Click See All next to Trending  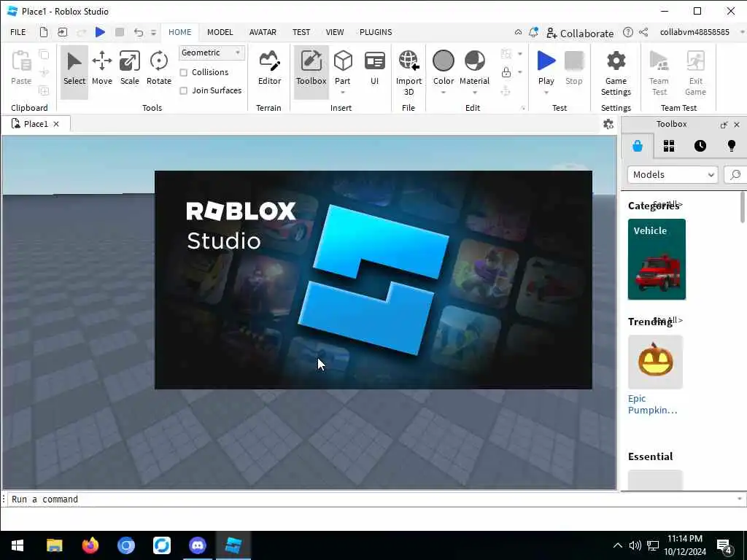668,320
